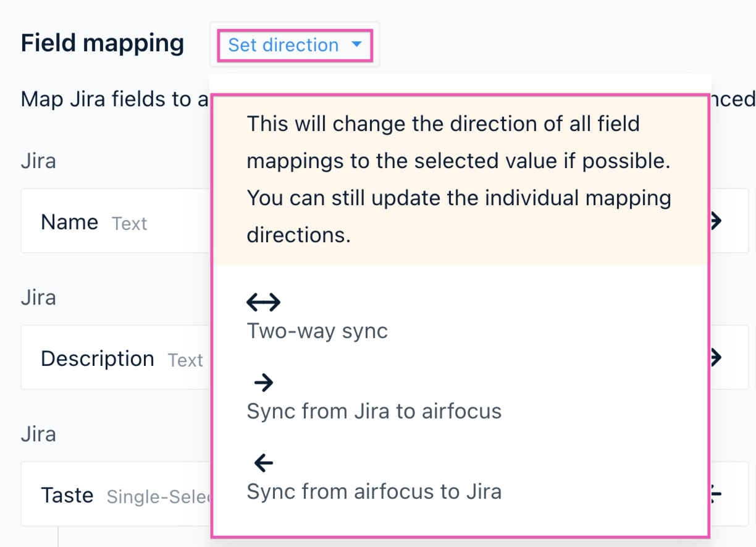Click the two-way arrow icon
Image resolution: width=756 pixels, height=547 pixels.
(x=264, y=302)
